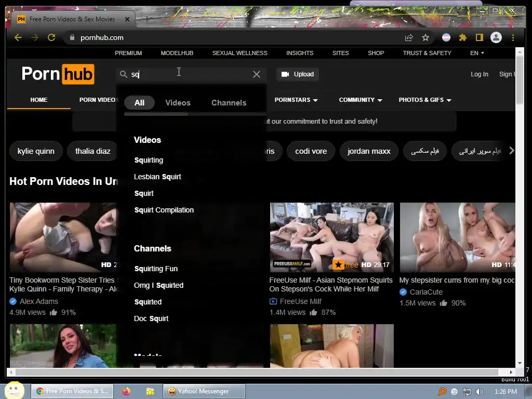Viewport: 532px width, 399px height.
Task: View site info via the padlock icon
Action: point(72,37)
